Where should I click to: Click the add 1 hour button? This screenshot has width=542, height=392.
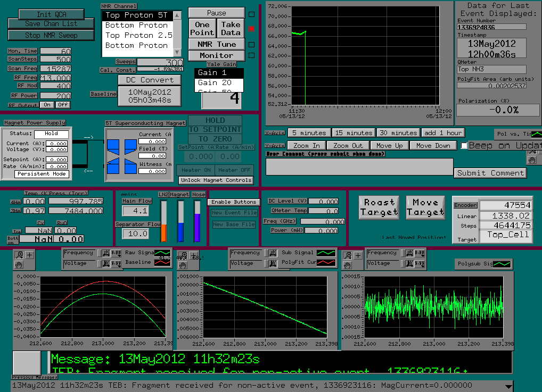[443, 133]
